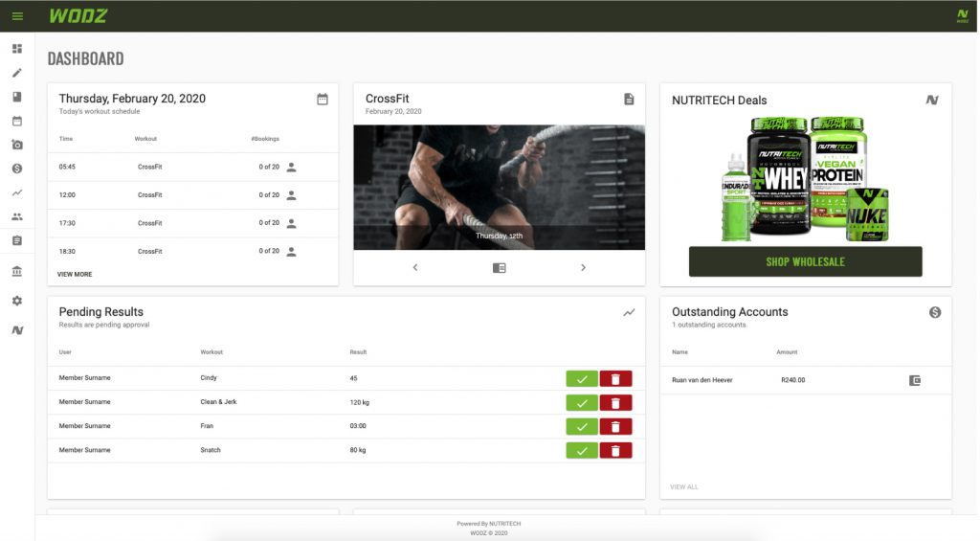
Task: Click person icon for 18:30 CrossFit class
Action: [x=291, y=252]
